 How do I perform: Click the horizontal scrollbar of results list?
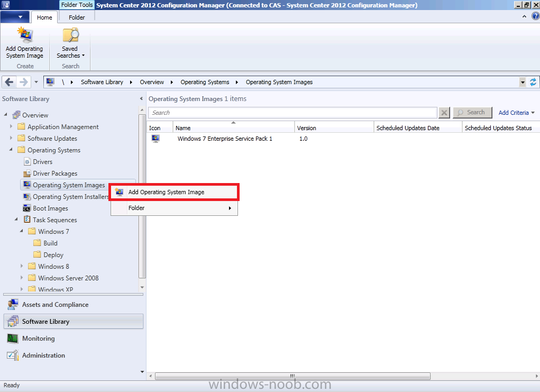coord(292,376)
